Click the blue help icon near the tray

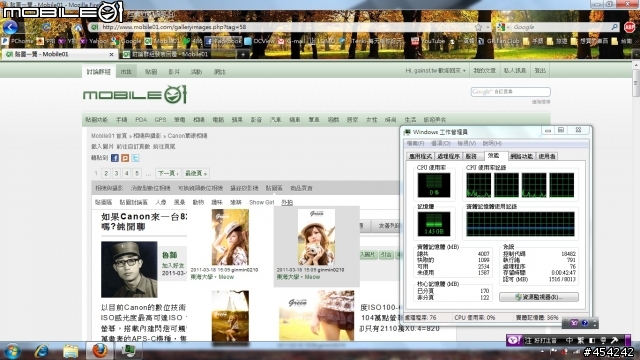(584, 323)
